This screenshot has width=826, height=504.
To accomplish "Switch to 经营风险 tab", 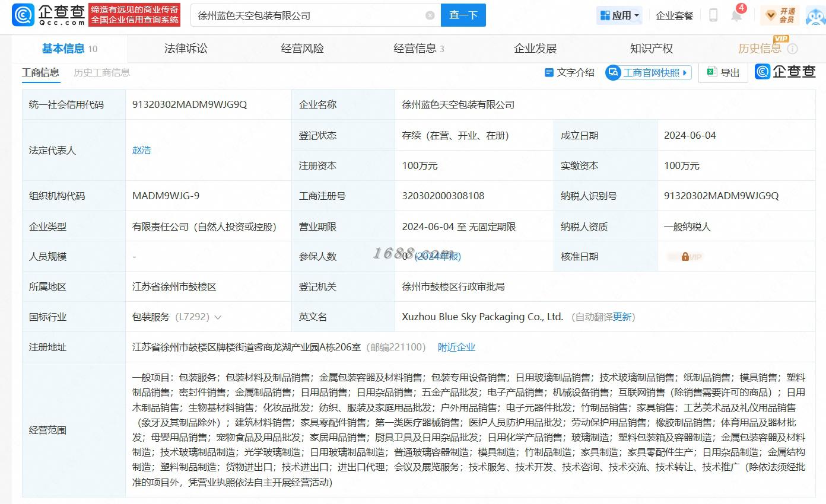I will point(302,49).
